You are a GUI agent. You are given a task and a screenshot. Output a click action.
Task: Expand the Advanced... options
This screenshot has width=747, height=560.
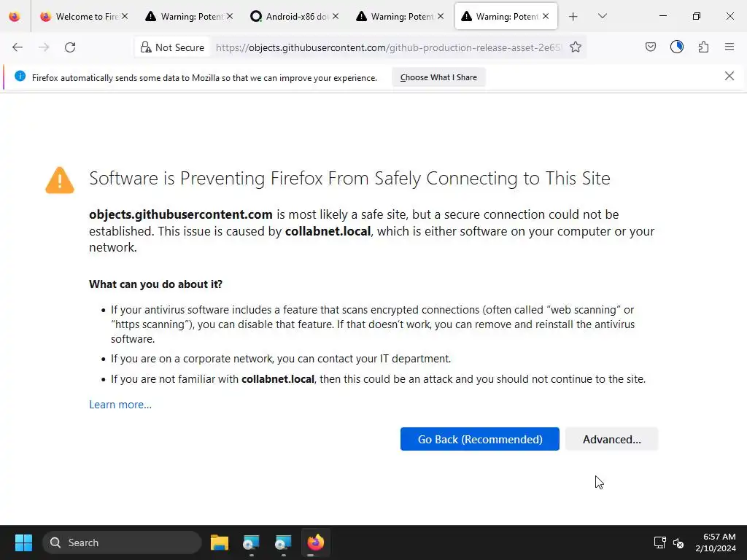[x=611, y=439]
